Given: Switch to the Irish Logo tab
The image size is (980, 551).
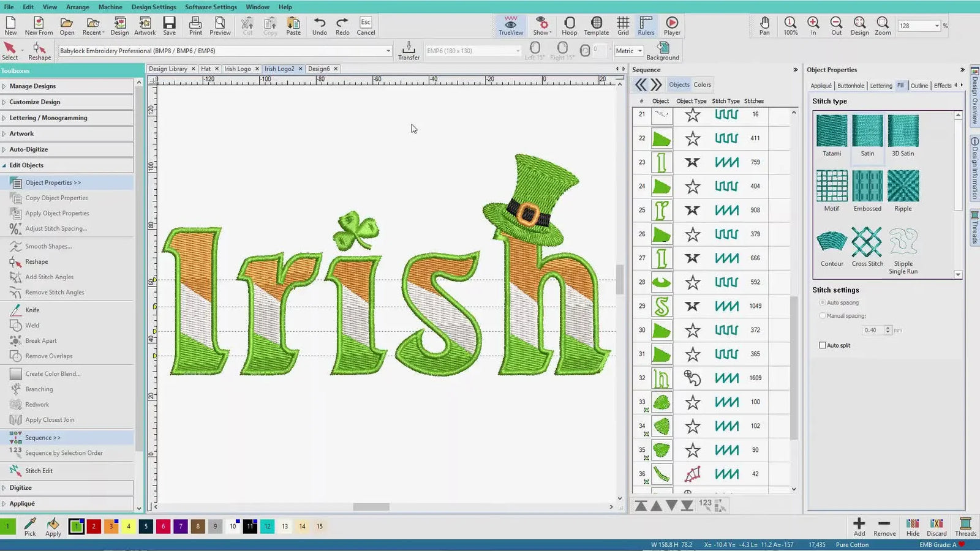Looking at the screenshot, I should click(x=238, y=69).
